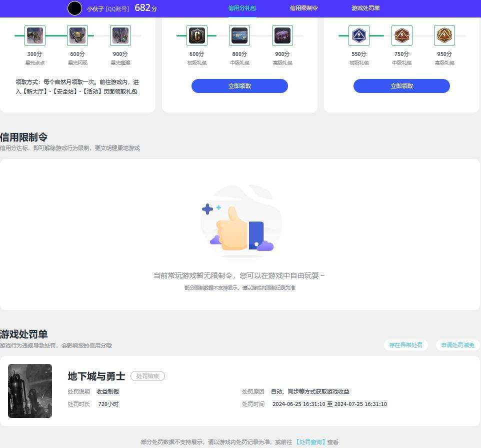Switch to 信用限制令 tab
This screenshot has width=481, height=448.
pyautogui.click(x=303, y=8)
